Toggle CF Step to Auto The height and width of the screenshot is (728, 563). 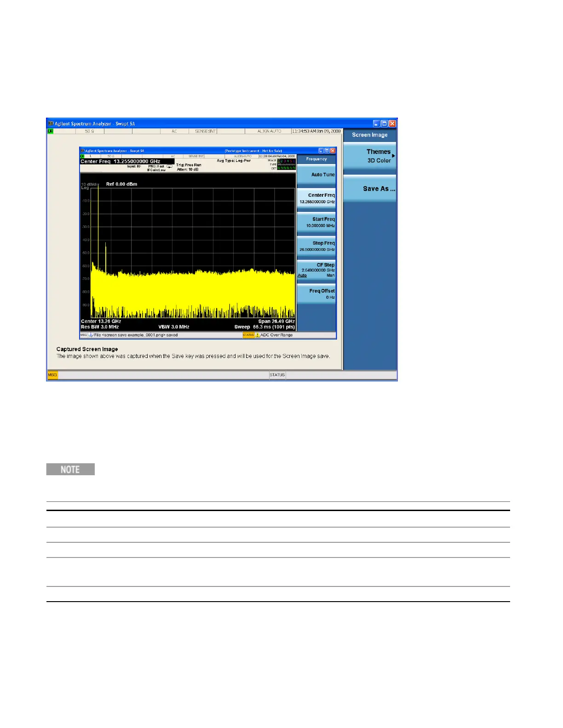tap(302, 276)
